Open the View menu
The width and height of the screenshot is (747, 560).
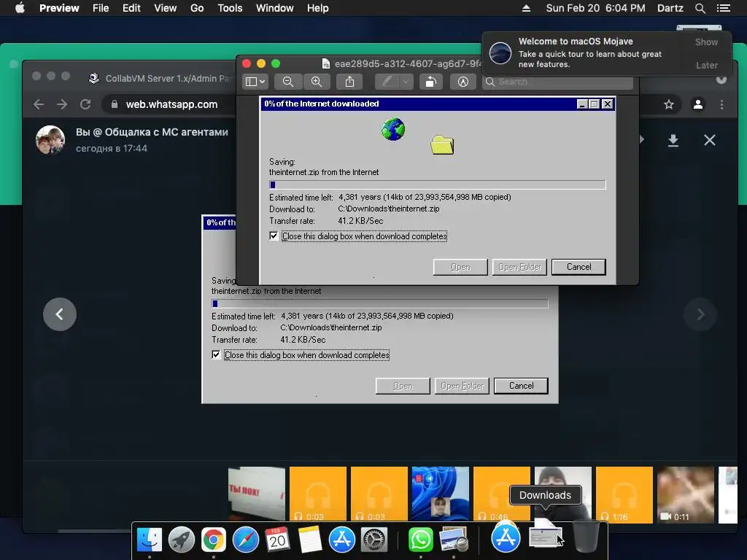(166, 8)
